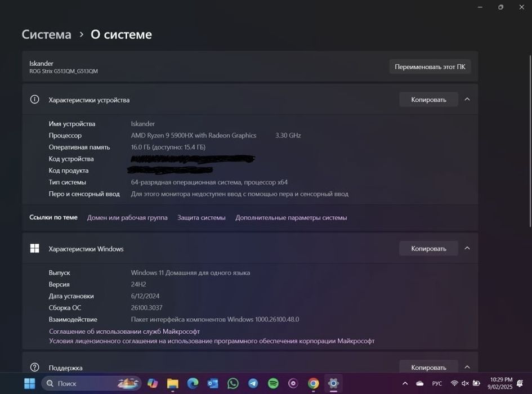The width and height of the screenshot is (532, 394).
Task: Click the info icon beside Характеристики устройства
Action: [34, 100]
